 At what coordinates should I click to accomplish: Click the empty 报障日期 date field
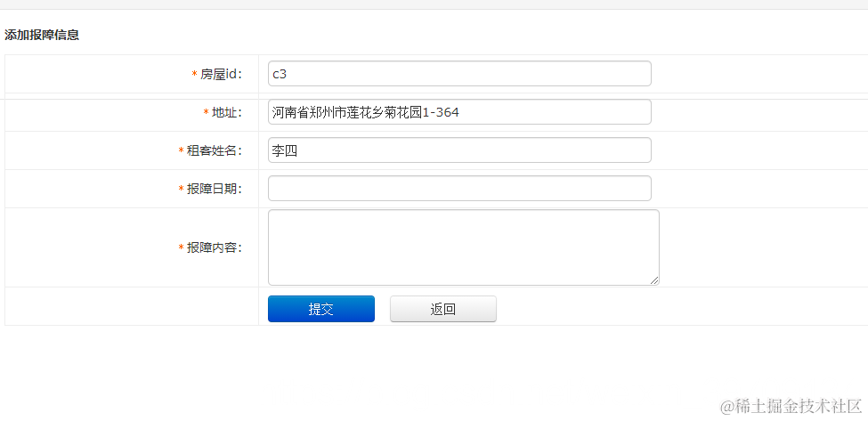click(459, 188)
